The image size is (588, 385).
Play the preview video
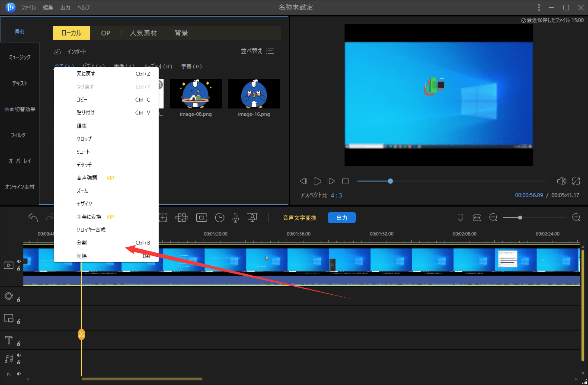point(317,181)
